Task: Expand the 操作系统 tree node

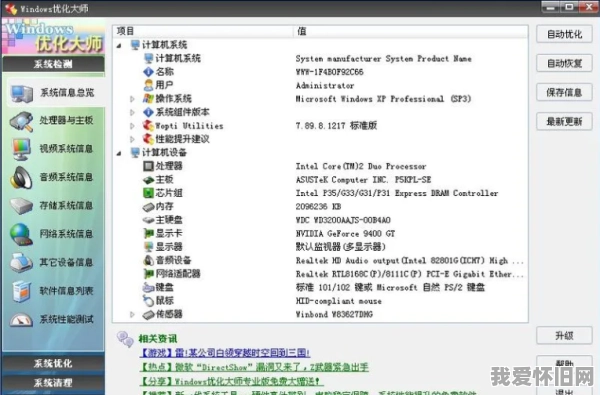Action: [132, 99]
